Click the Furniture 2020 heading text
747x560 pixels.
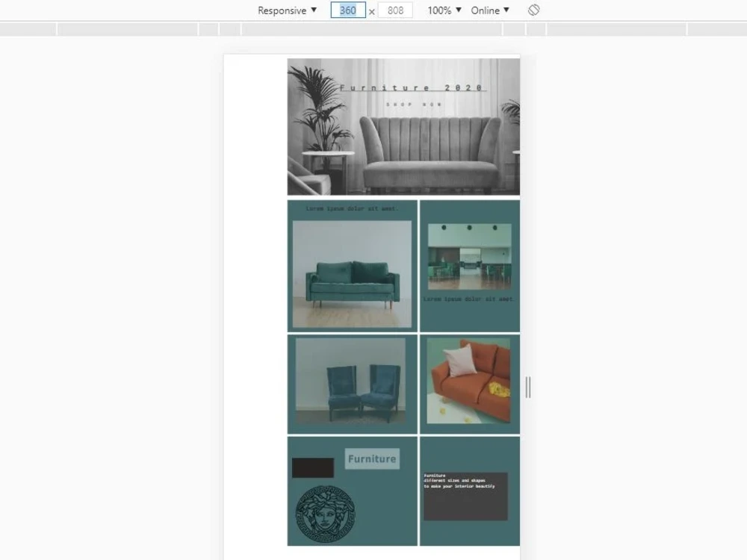point(412,87)
